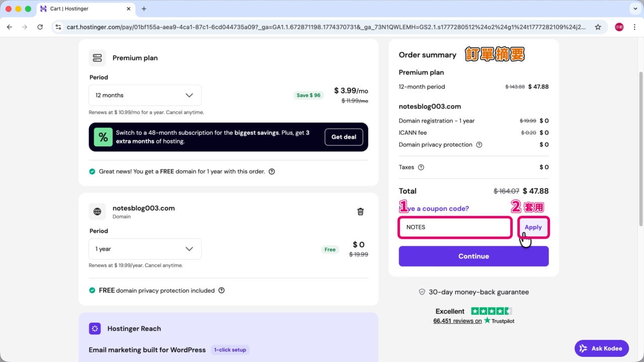
Task: Click the Continue button
Action: [473, 256]
